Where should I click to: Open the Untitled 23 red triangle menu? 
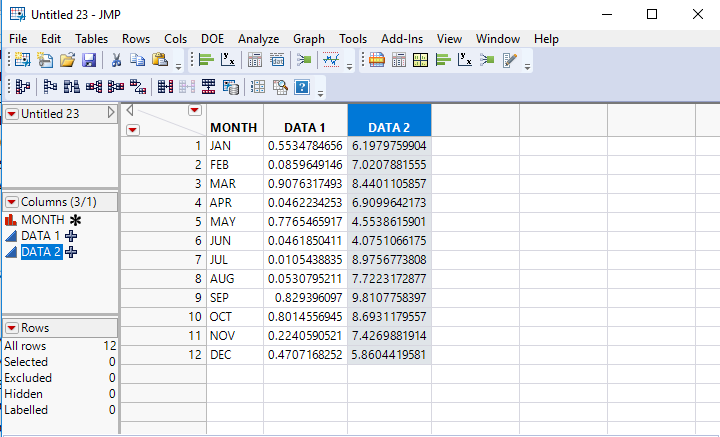(11, 114)
